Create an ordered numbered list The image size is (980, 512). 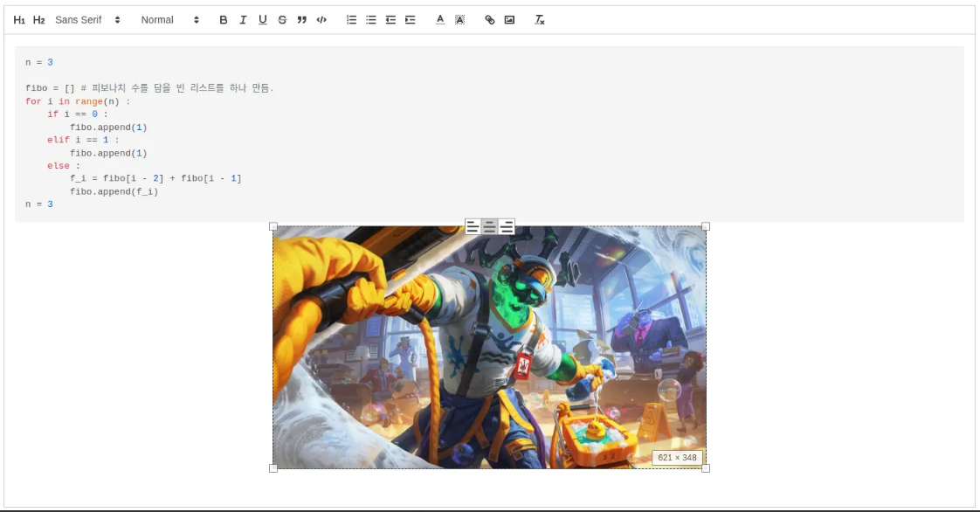coord(351,20)
